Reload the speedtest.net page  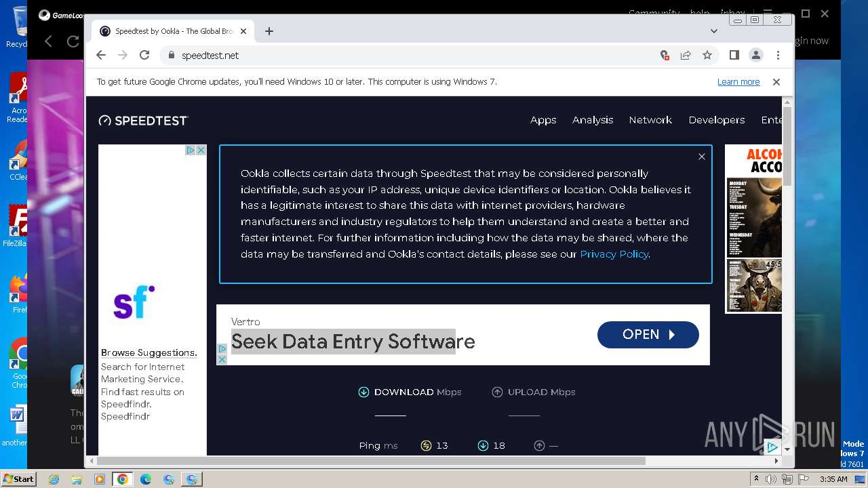[144, 55]
